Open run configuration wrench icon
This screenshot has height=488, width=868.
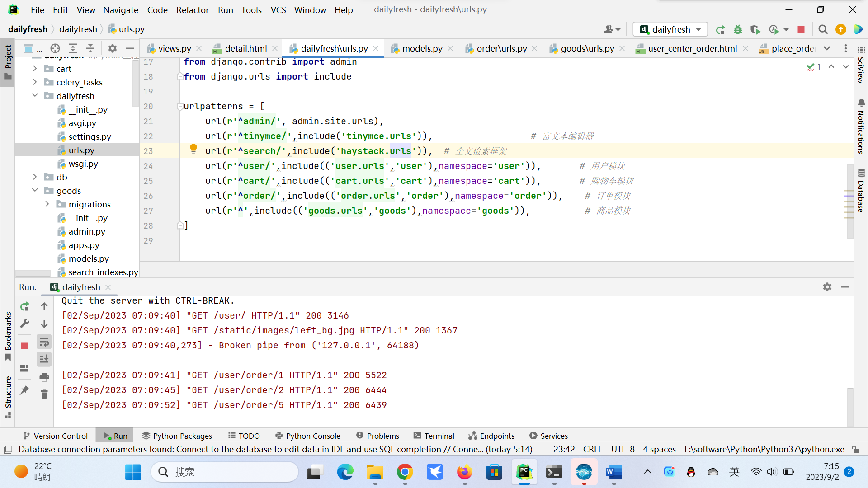coord(25,324)
